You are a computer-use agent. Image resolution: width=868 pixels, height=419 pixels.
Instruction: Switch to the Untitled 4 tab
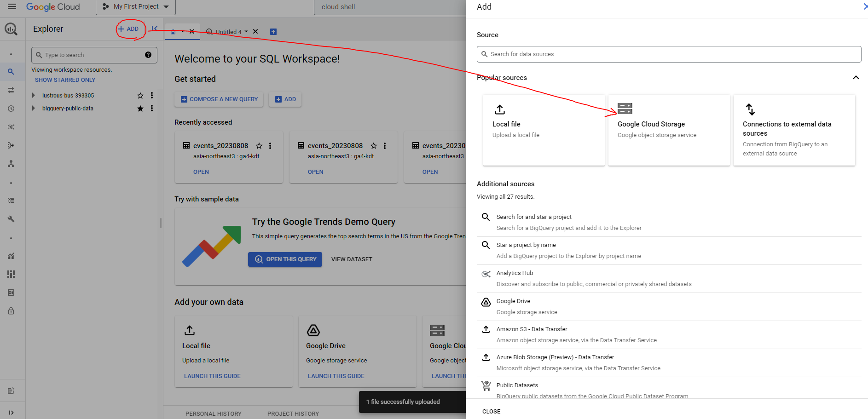coord(228,32)
